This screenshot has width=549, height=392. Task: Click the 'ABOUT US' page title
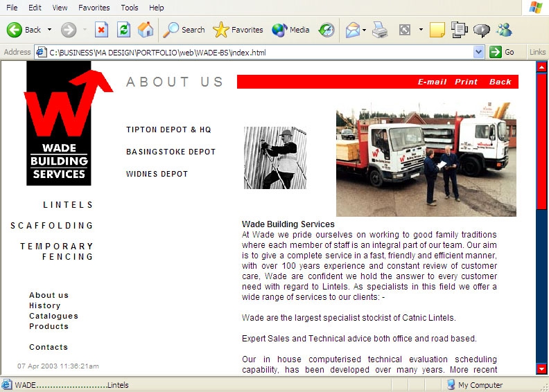pos(175,82)
